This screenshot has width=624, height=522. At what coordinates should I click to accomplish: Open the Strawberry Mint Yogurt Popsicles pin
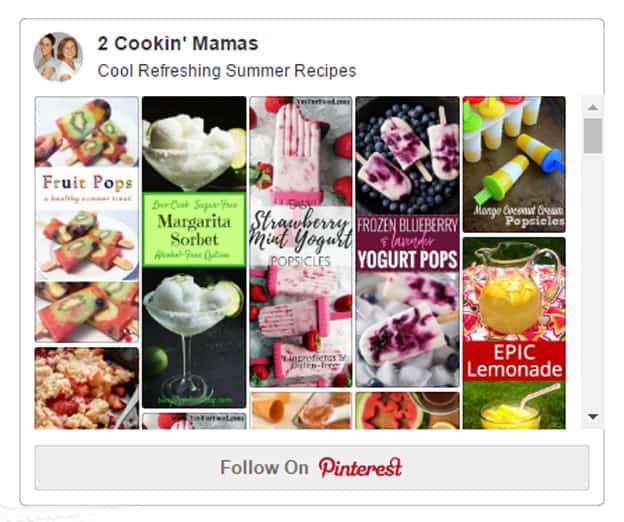(301, 242)
